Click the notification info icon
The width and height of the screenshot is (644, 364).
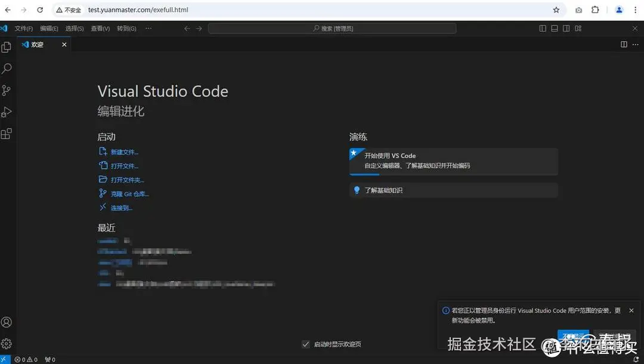[x=445, y=310]
